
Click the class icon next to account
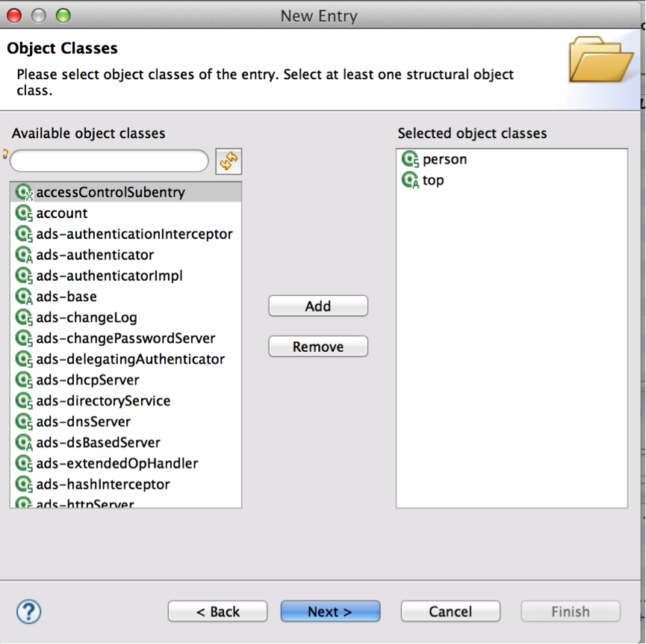coord(23,213)
